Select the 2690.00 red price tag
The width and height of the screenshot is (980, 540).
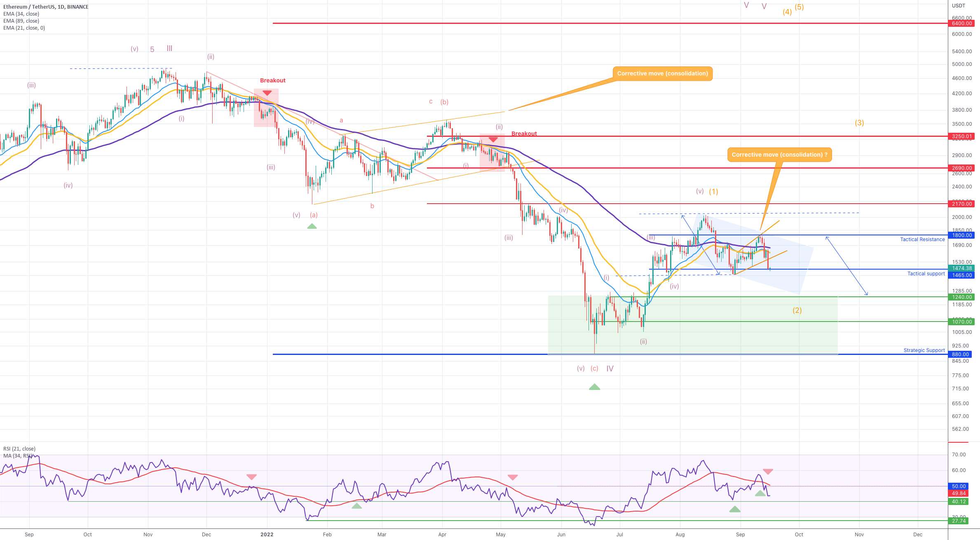[x=962, y=168]
